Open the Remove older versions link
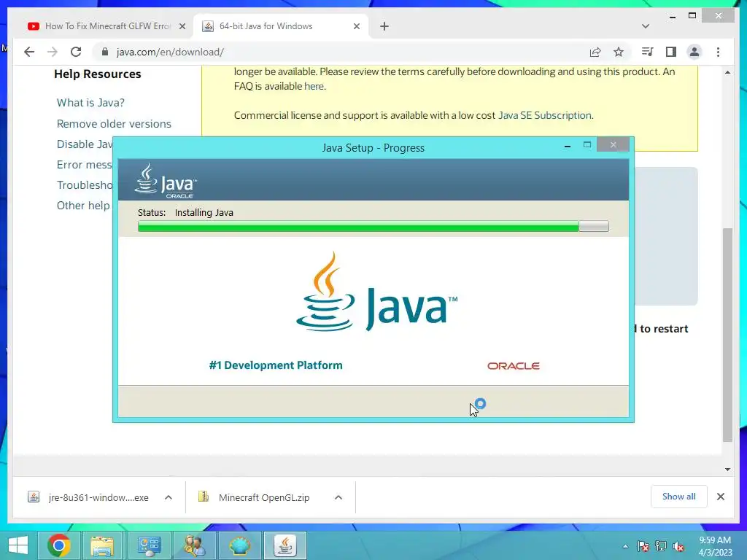747x560 pixels. click(x=114, y=123)
